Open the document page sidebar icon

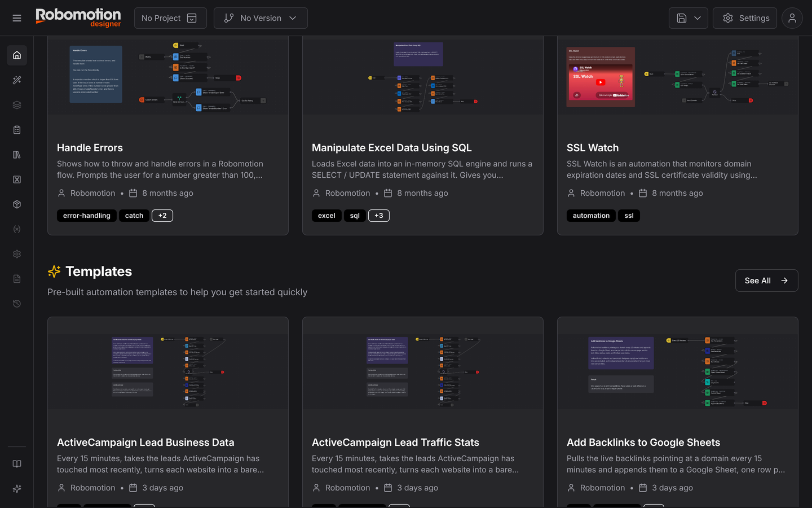17,279
